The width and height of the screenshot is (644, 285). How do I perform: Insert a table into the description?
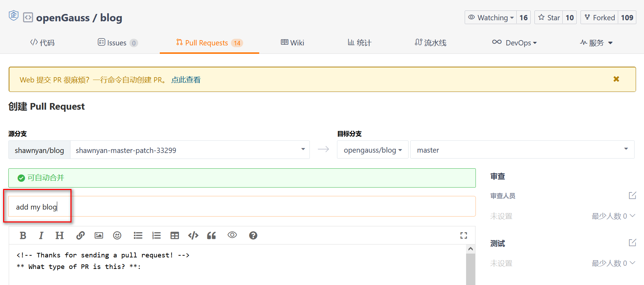click(x=175, y=235)
